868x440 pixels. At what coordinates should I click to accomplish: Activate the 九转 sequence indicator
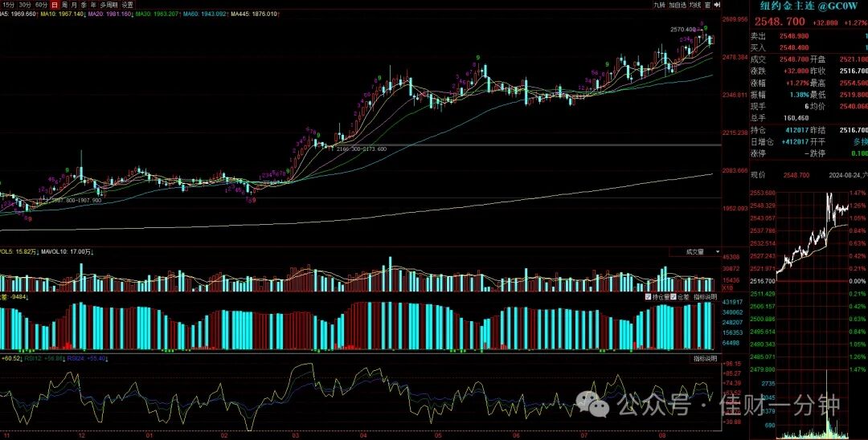[659, 5]
